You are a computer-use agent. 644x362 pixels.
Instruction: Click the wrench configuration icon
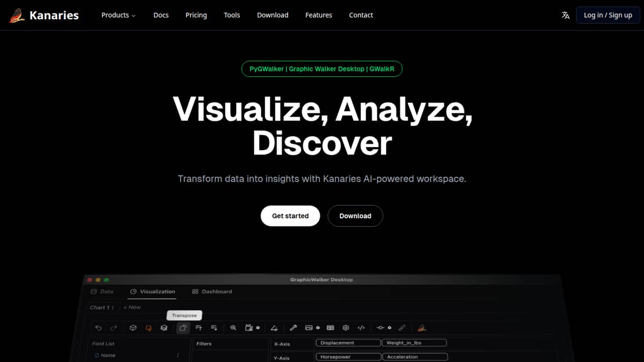pyautogui.click(x=293, y=328)
